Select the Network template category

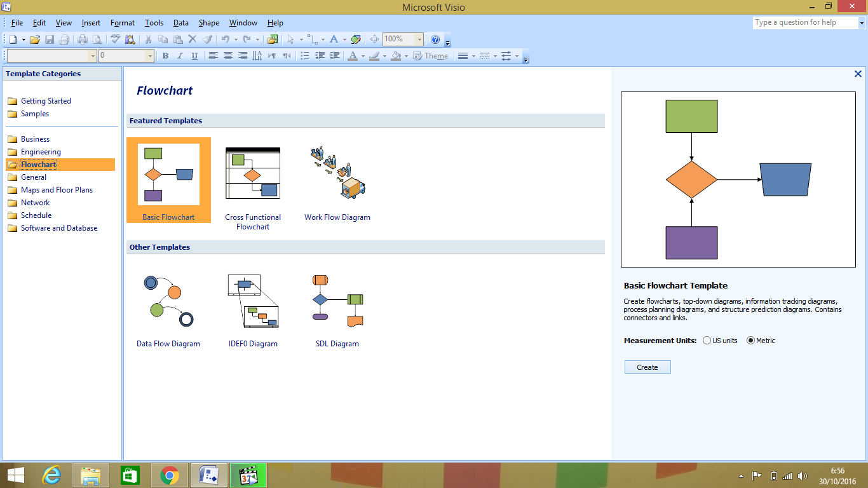click(35, 203)
